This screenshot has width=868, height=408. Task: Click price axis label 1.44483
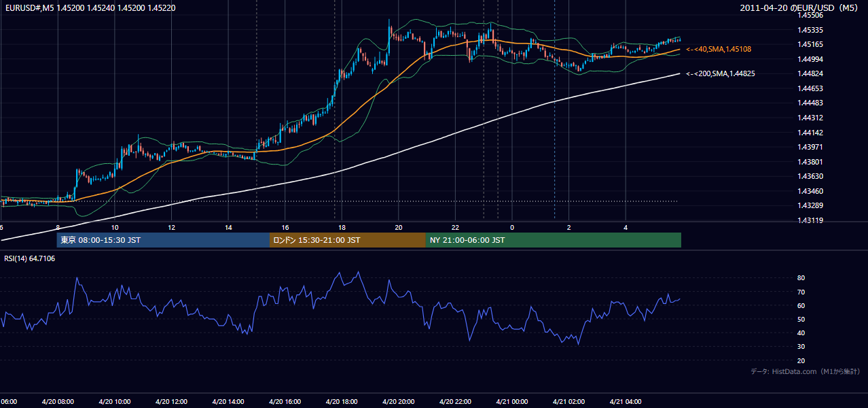tap(810, 103)
